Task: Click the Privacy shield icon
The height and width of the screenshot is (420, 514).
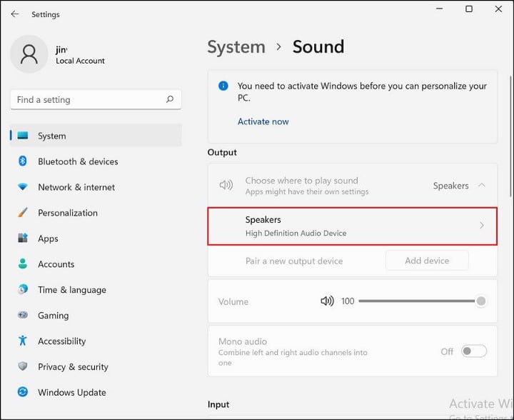Action: coord(23,366)
